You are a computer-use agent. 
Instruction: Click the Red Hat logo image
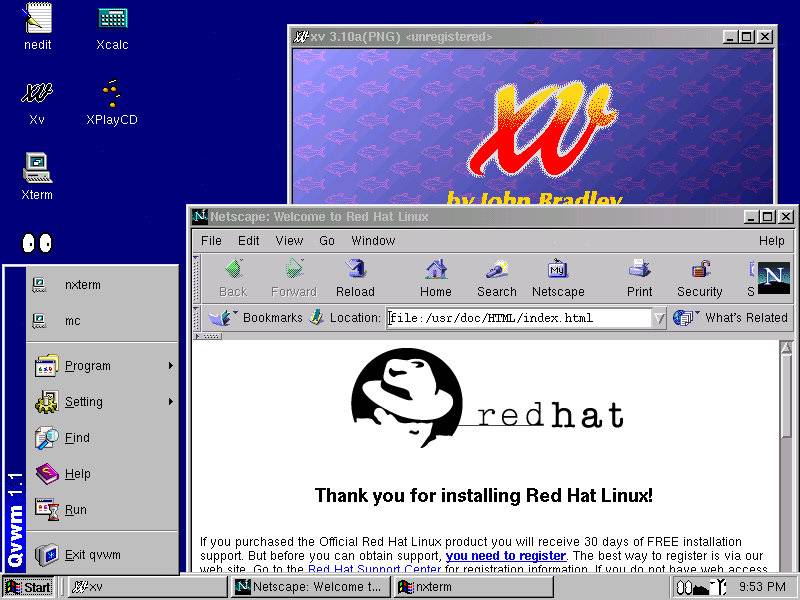tap(487, 398)
